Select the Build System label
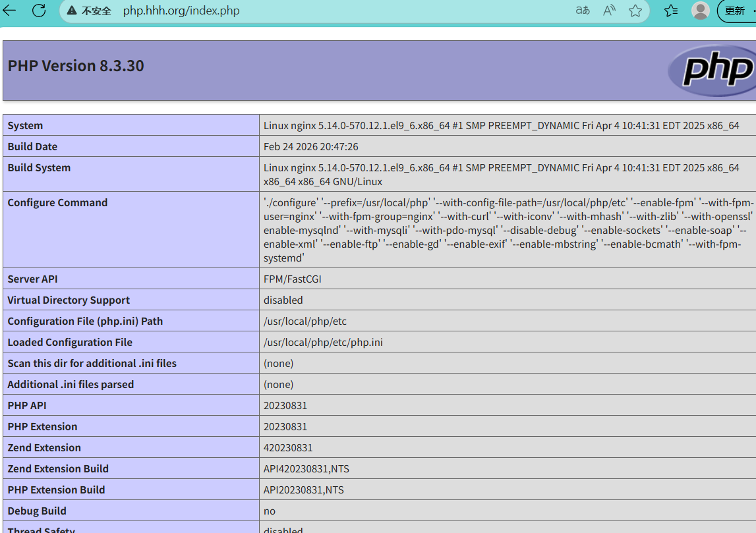The image size is (756, 533). pyautogui.click(x=39, y=168)
